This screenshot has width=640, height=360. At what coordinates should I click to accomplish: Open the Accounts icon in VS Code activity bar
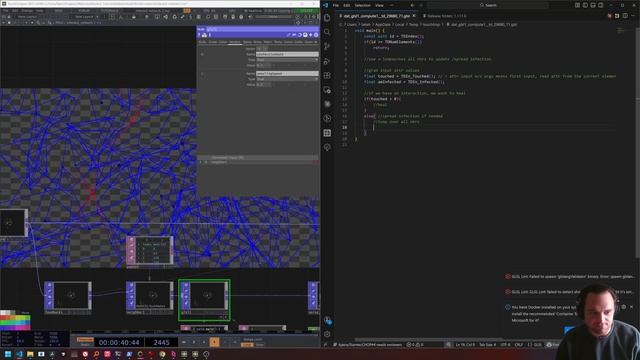pos(327,320)
